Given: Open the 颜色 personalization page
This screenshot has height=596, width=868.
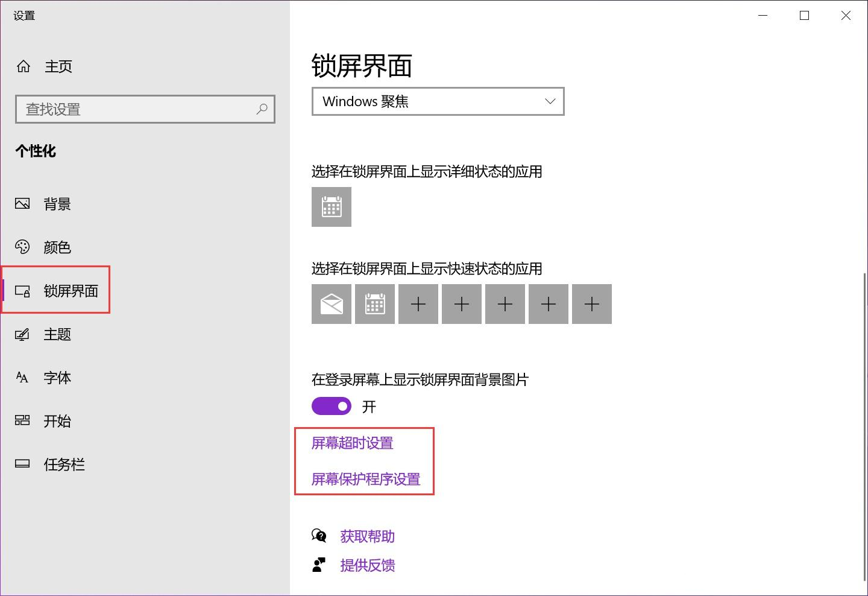Looking at the screenshot, I should (145, 247).
